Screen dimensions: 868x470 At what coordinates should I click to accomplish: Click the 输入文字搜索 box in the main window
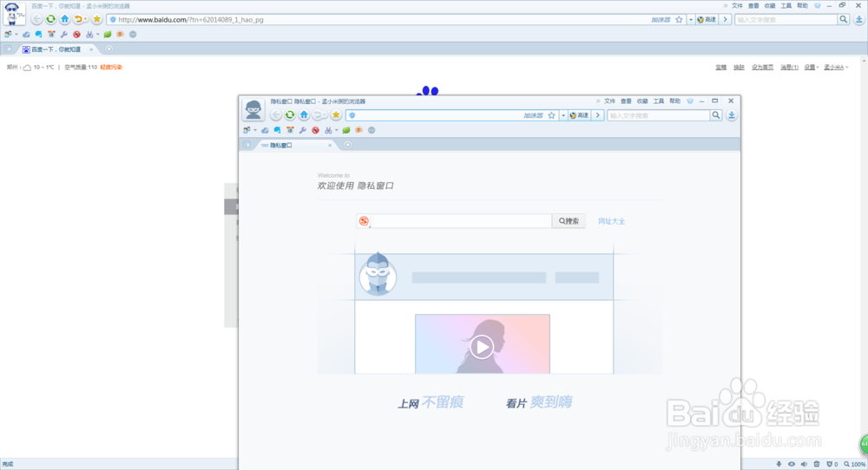tap(786, 19)
